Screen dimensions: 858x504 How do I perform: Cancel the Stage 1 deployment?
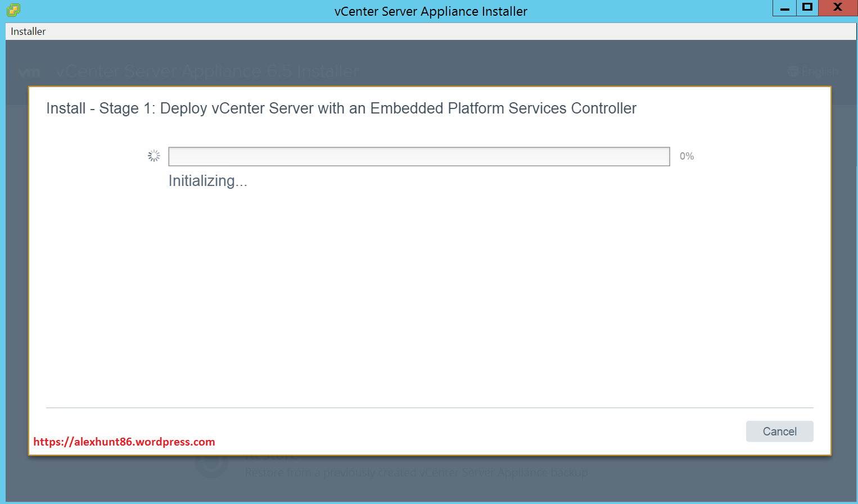779,431
